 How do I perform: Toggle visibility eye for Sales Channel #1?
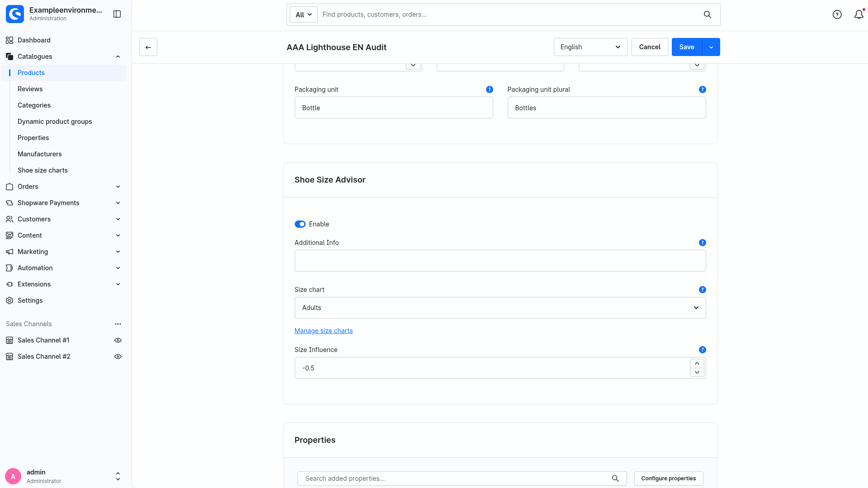118,340
